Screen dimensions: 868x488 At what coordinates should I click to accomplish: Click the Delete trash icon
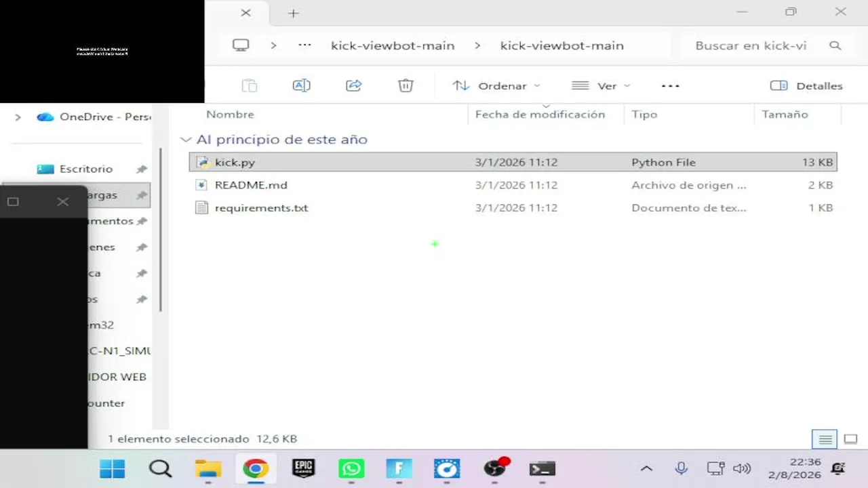406,85
